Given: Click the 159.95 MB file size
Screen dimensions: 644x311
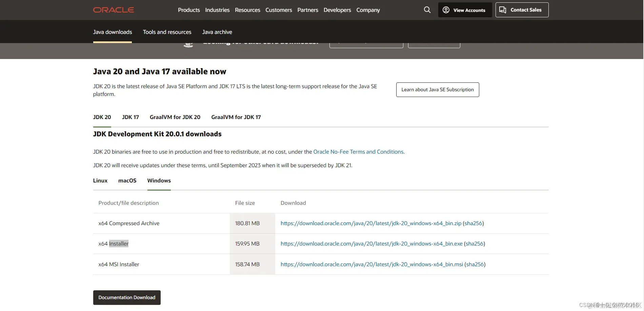Looking at the screenshot, I should 247,244.
